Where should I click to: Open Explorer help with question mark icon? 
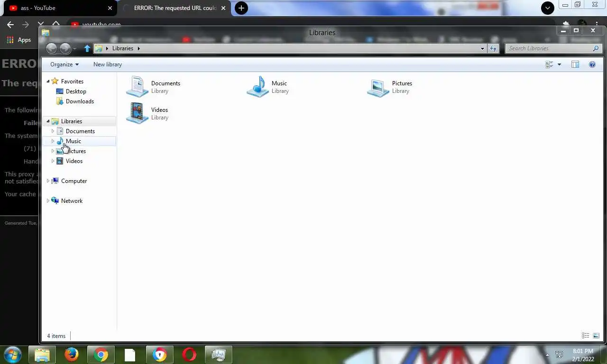pos(592,64)
